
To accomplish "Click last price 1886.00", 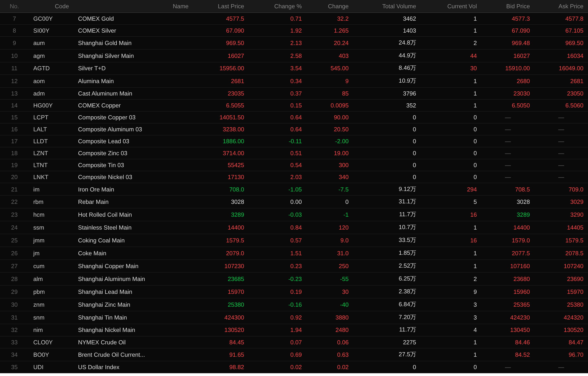I will (x=233, y=141).
